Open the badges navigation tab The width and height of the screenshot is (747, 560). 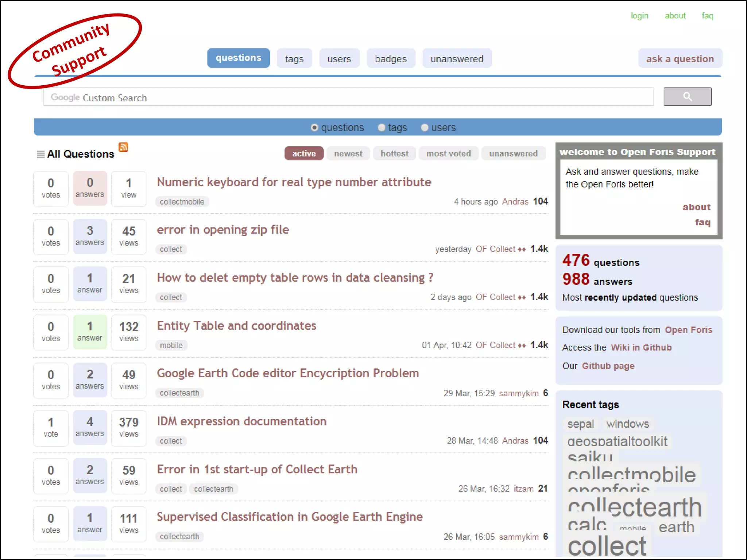point(390,59)
